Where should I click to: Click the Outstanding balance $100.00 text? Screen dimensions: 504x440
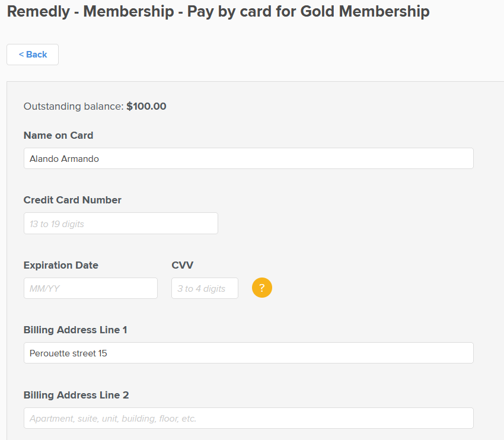click(x=95, y=106)
